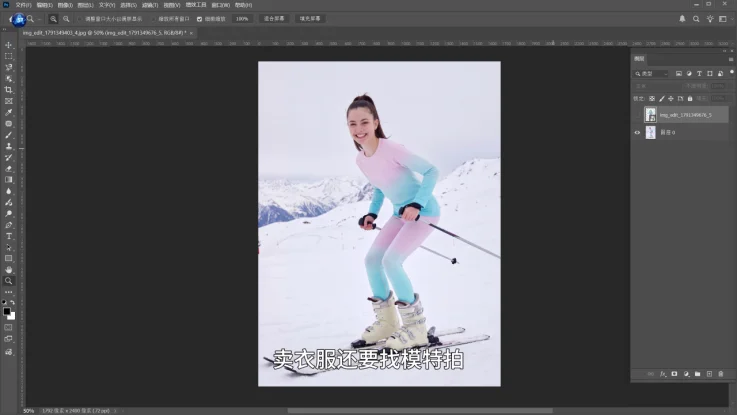Open the 文件 menu
The height and width of the screenshot is (415, 737).
click(23, 5)
